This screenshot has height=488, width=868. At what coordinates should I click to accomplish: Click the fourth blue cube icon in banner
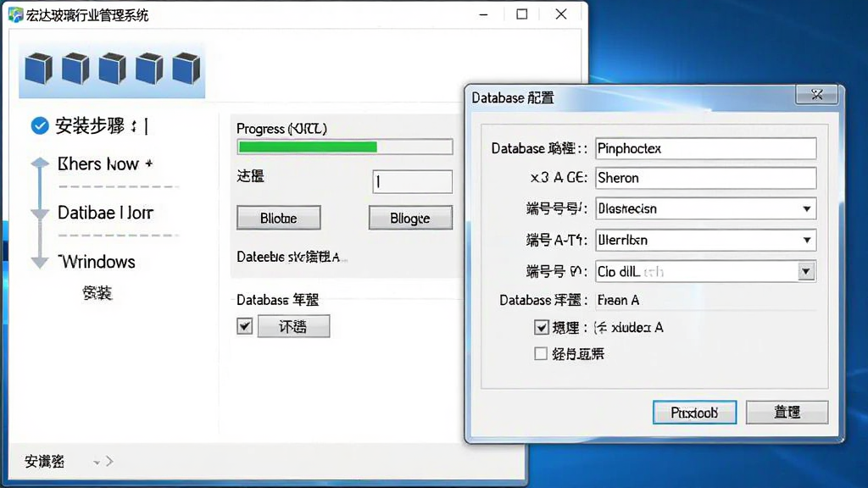149,69
